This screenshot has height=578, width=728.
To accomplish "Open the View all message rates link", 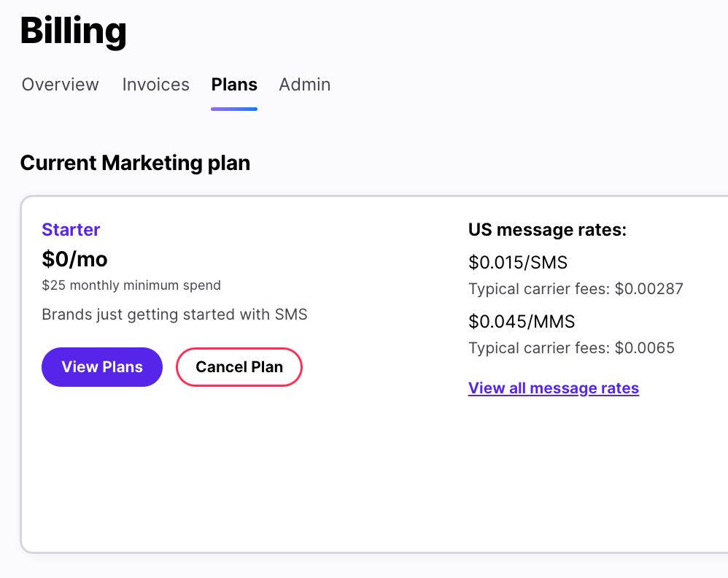I will point(553,388).
